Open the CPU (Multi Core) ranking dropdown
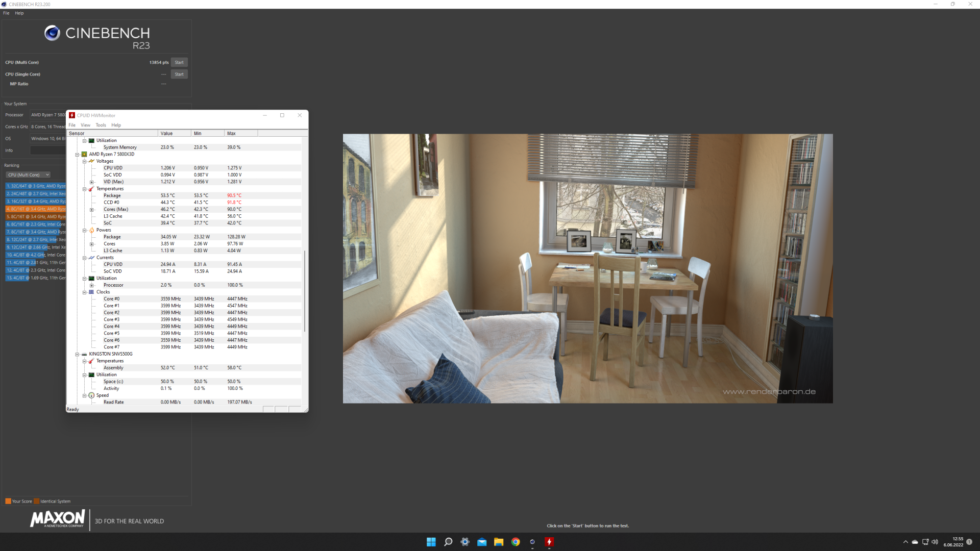This screenshot has height=551, width=980. click(x=28, y=175)
